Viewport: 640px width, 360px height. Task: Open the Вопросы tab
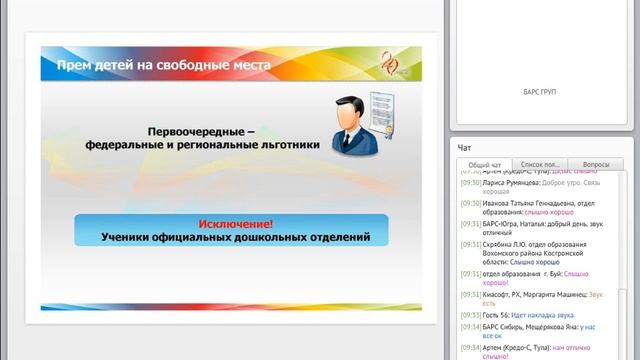tap(596, 164)
